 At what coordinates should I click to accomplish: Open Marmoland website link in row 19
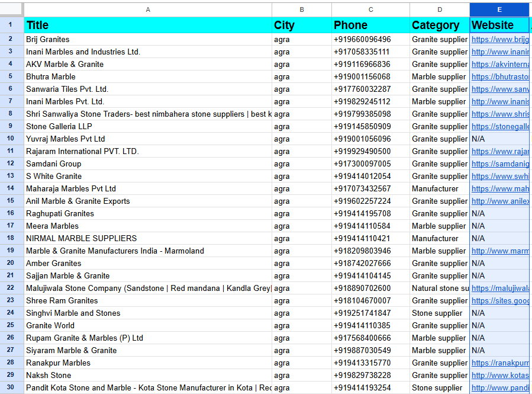500,251
